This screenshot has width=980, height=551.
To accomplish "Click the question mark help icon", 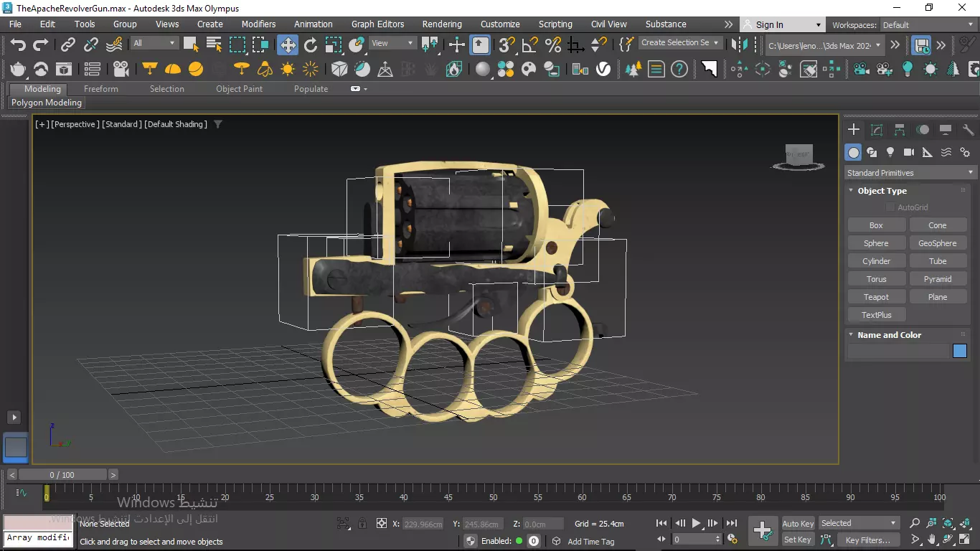I will [x=679, y=69].
